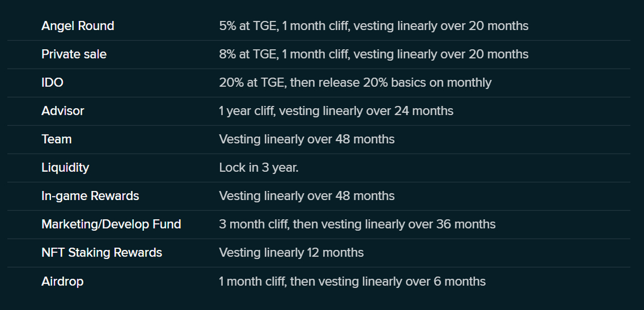Click the NFT Staking Rewards label
Viewport: 644px width, 310px height.
(x=101, y=253)
